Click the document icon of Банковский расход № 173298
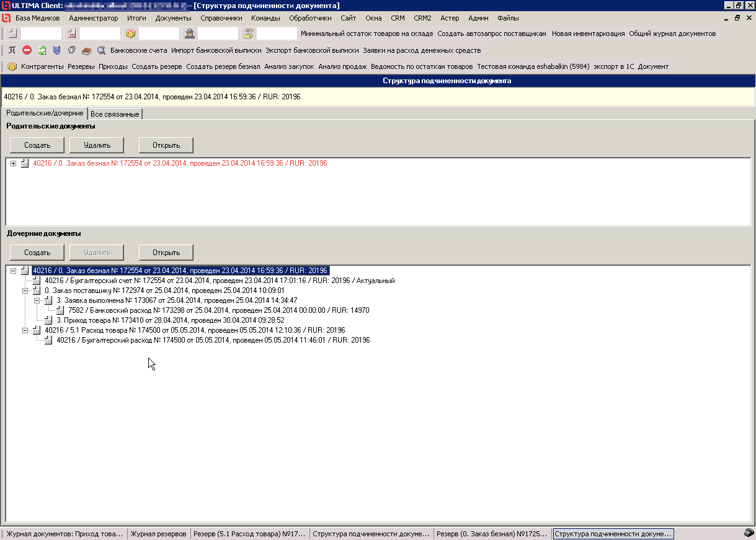 click(x=60, y=310)
